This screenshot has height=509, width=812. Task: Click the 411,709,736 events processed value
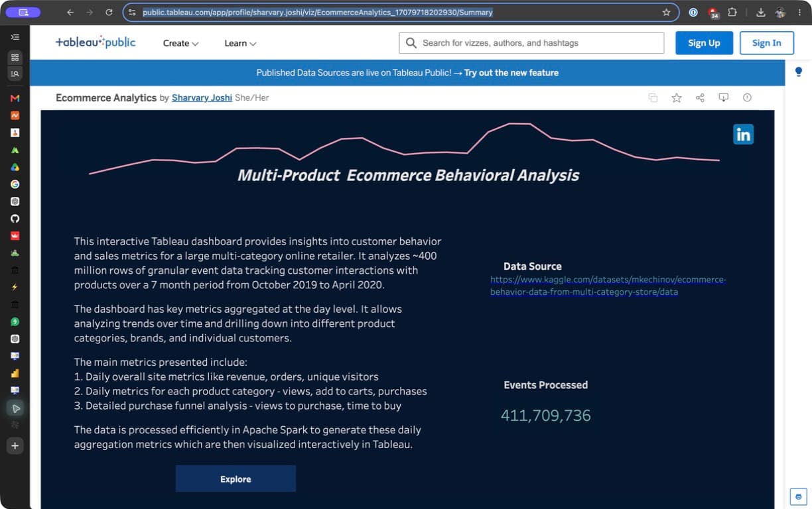tap(545, 416)
